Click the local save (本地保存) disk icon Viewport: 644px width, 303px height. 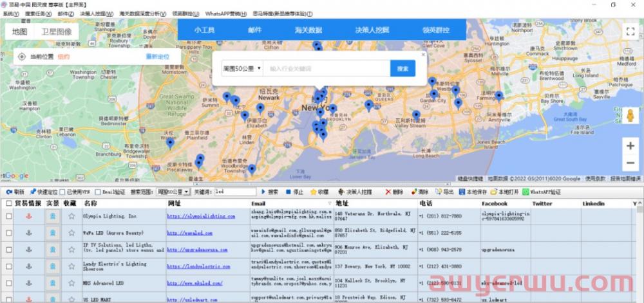click(462, 192)
